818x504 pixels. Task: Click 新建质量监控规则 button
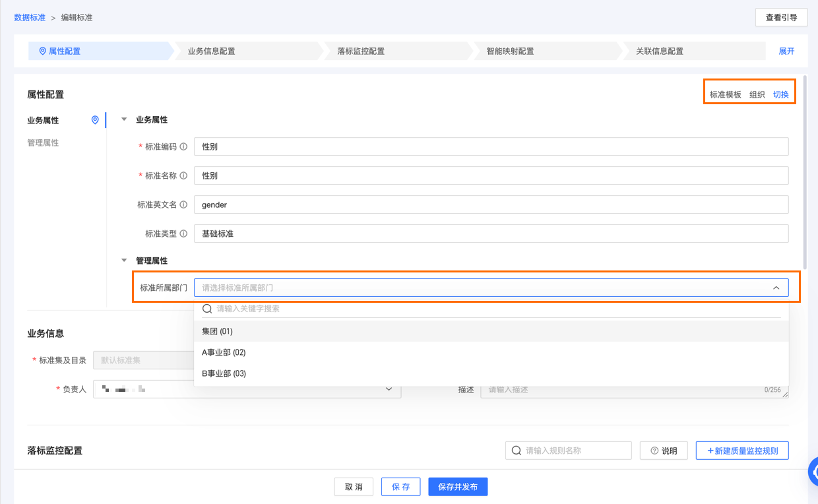pos(742,451)
